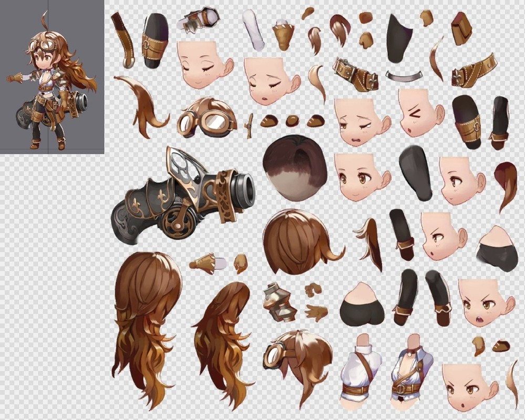Select the pointing gloved hand with white cuff
This screenshot has height=420, width=525.
pos(208,263)
